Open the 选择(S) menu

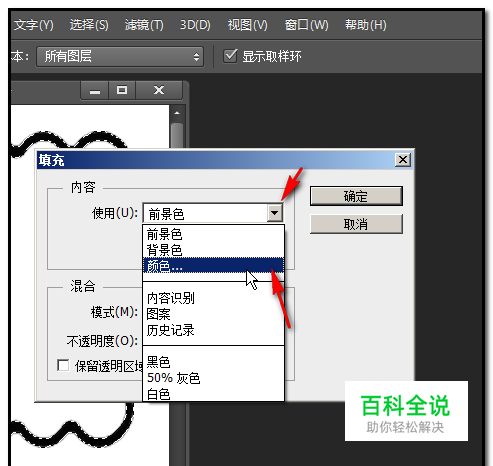(89, 25)
